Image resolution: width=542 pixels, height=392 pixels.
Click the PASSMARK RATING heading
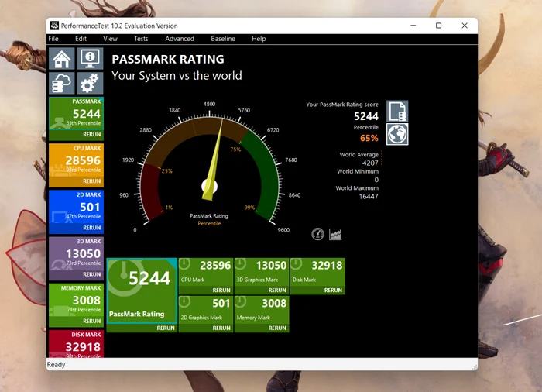[x=168, y=59]
